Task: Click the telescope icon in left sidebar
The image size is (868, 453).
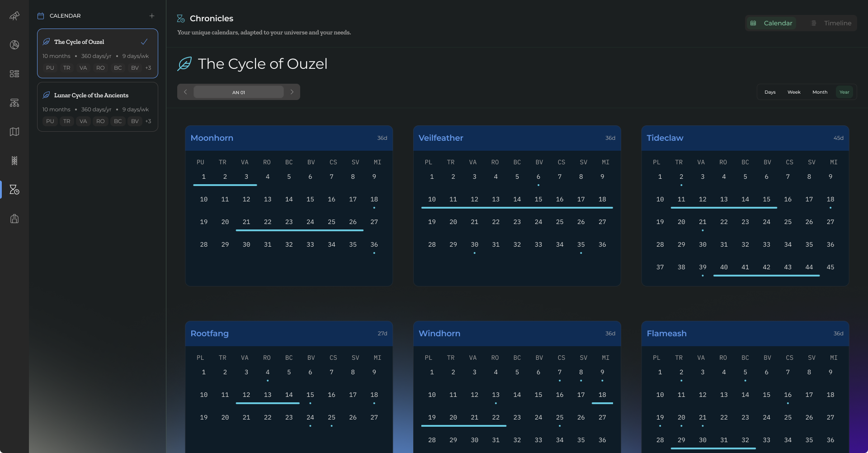Action: click(x=14, y=16)
